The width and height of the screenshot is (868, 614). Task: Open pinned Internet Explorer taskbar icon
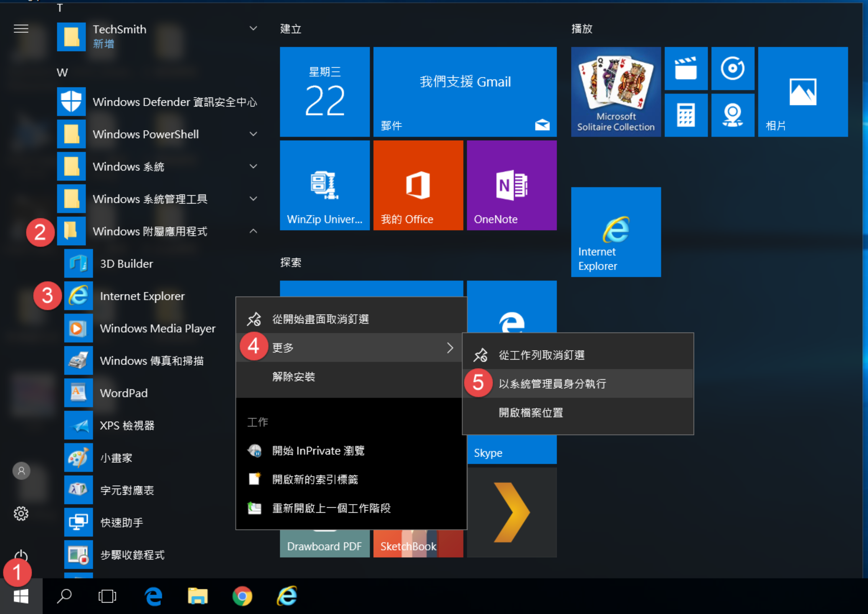tap(287, 596)
